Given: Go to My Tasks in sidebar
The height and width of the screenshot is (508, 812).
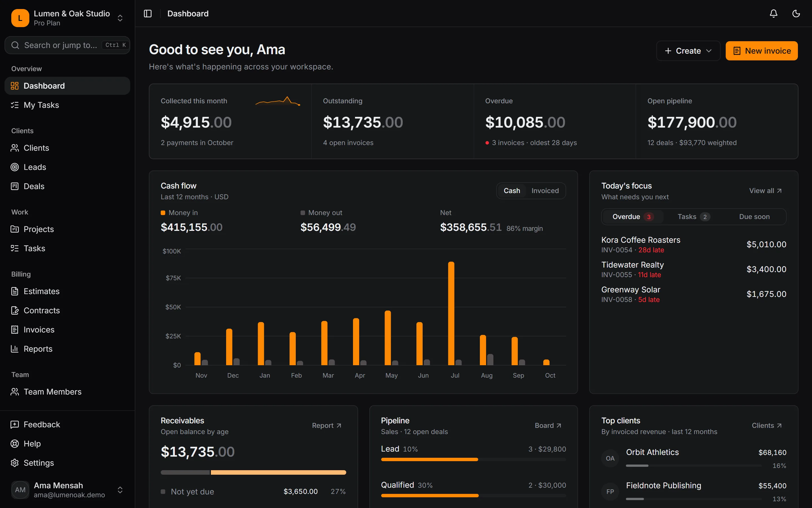Looking at the screenshot, I should pyautogui.click(x=67, y=105).
